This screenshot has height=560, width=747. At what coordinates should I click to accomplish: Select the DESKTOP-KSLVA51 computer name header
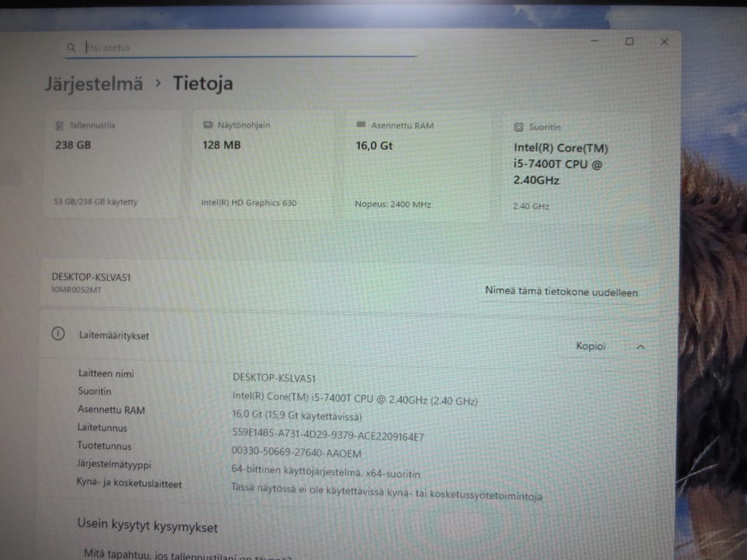coord(91,277)
